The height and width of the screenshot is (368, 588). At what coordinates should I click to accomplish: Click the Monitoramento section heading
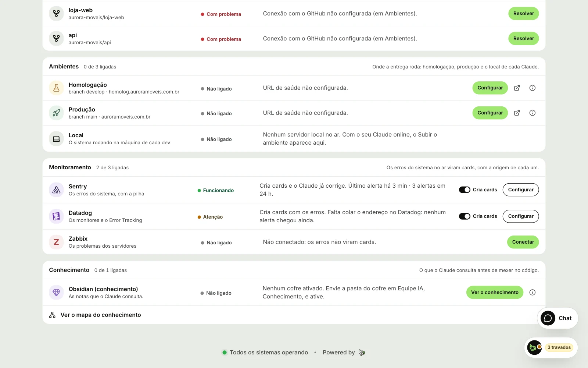(70, 167)
